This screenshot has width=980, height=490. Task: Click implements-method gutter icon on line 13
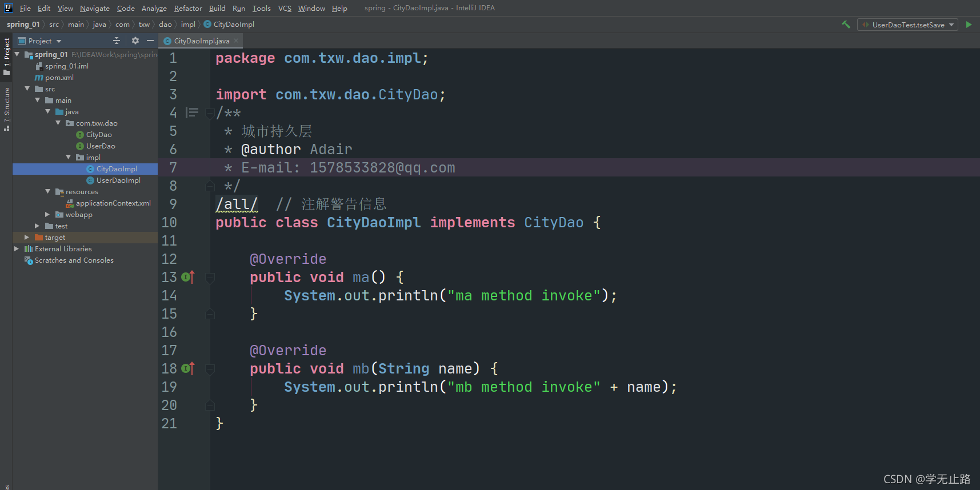[188, 277]
